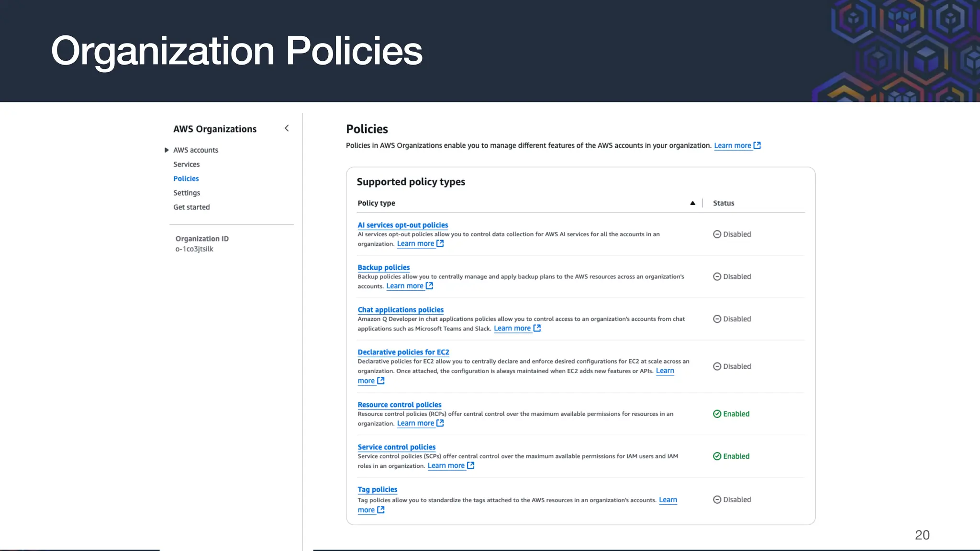This screenshot has width=980, height=551.
Task: Click Enabled status text for Resource control policies
Action: coord(736,414)
